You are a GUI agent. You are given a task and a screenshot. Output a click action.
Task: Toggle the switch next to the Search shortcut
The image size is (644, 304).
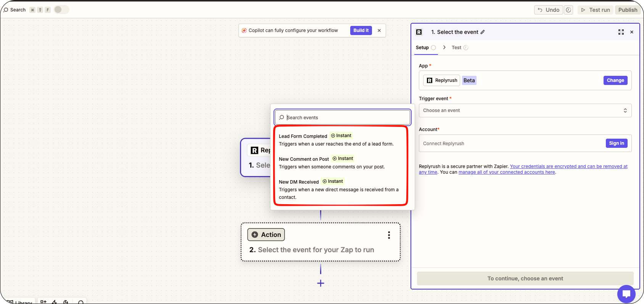pos(61,10)
